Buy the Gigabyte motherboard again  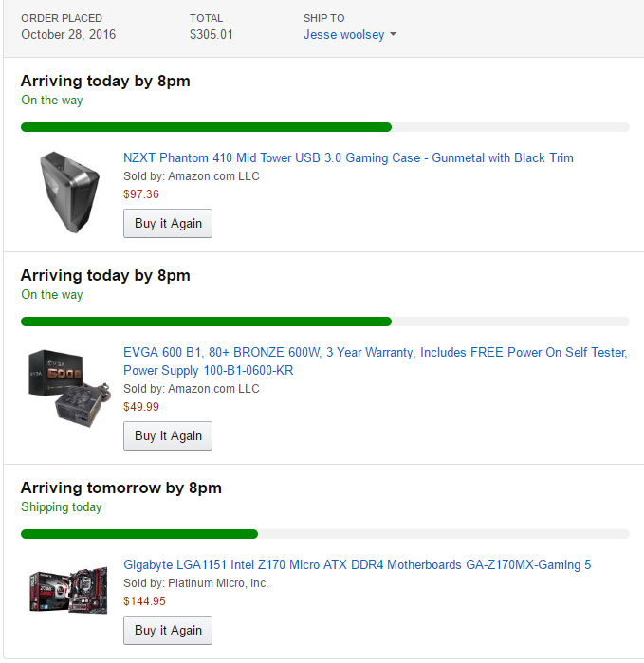tap(168, 630)
